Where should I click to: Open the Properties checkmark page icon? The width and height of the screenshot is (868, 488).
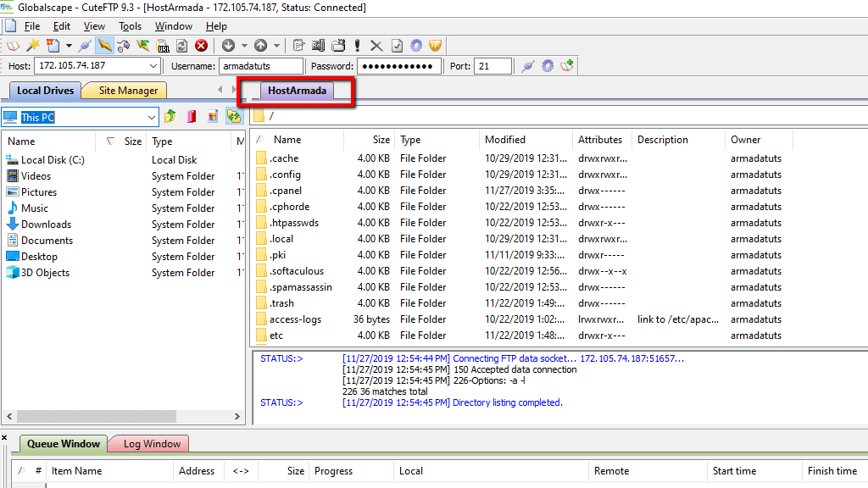[x=397, y=46]
